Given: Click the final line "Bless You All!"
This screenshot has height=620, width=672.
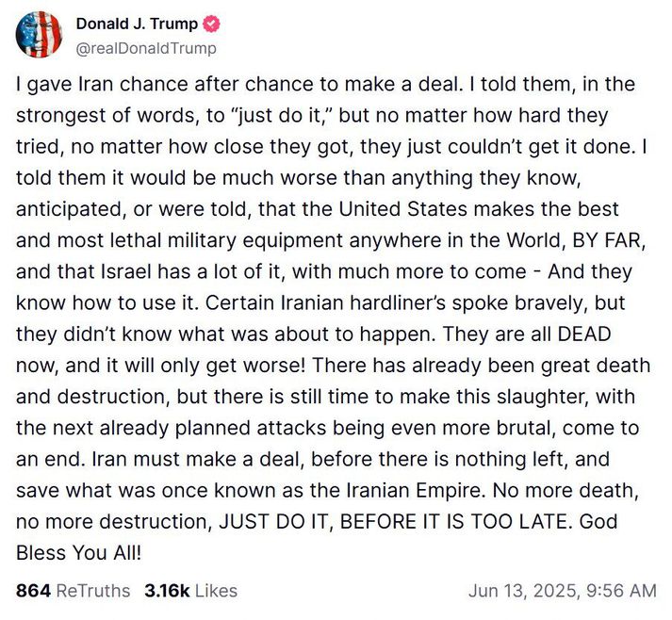Looking at the screenshot, I should (78, 553).
